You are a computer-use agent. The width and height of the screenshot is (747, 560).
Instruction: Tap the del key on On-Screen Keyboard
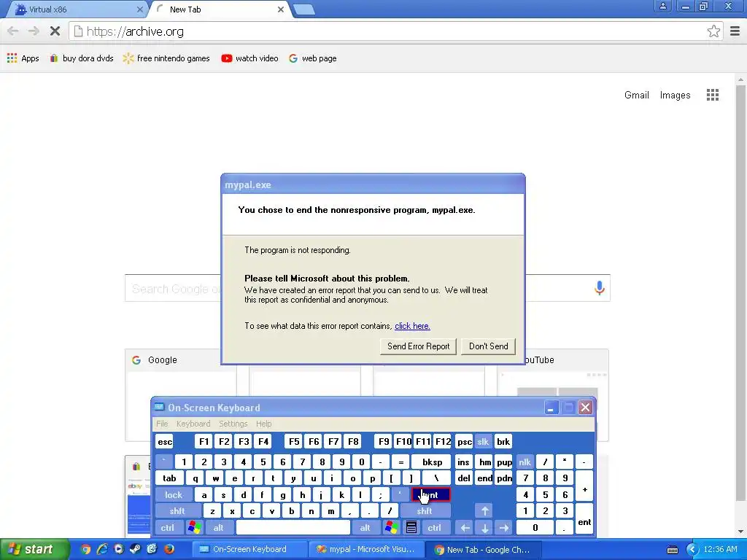(x=463, y=478)
